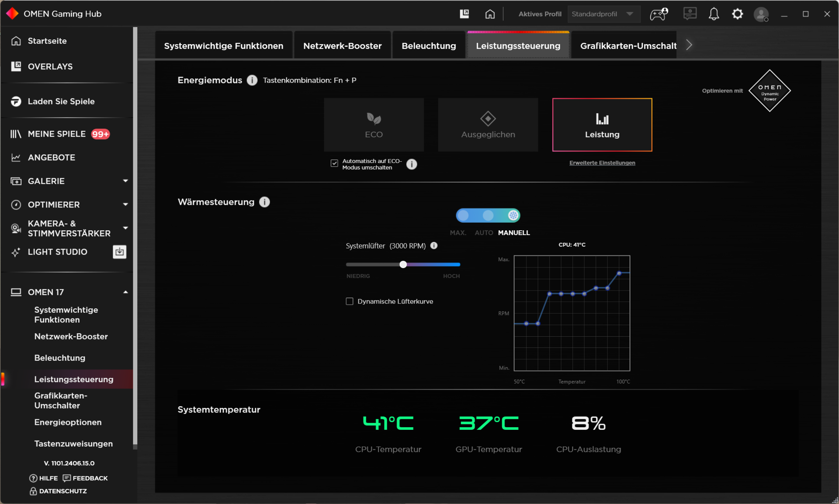Switch to the Netzwerk-Booster tab
This screenshot has height=504, width=839.
click(342, 46)
